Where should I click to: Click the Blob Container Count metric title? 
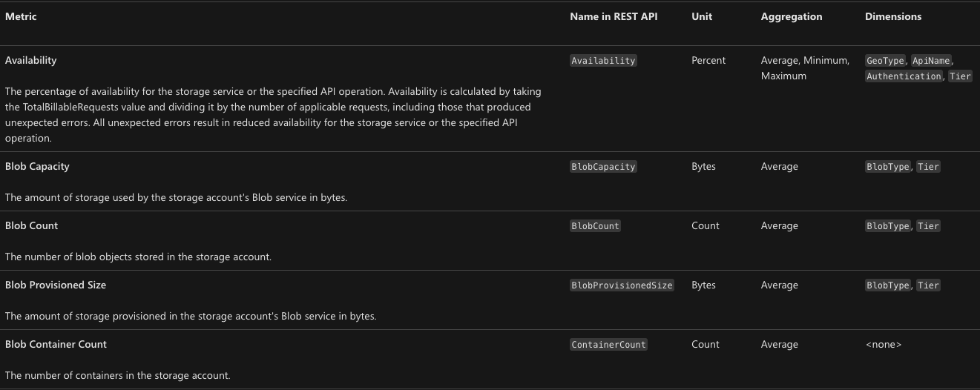click(x=56, y=344)
